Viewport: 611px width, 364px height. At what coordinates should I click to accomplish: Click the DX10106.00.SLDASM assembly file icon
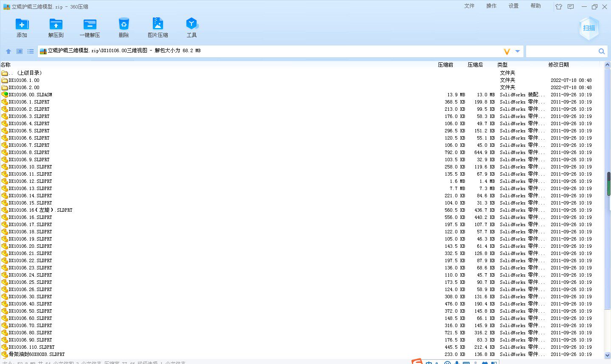(5, 95)
